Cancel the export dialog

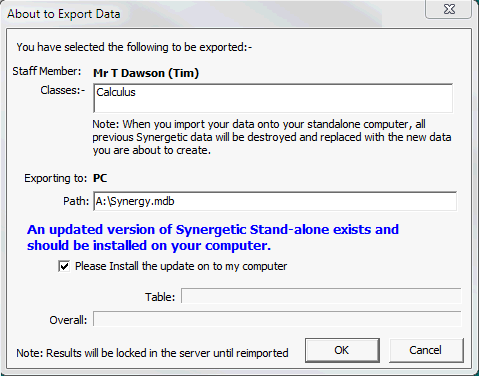click(x=426, y=350)
